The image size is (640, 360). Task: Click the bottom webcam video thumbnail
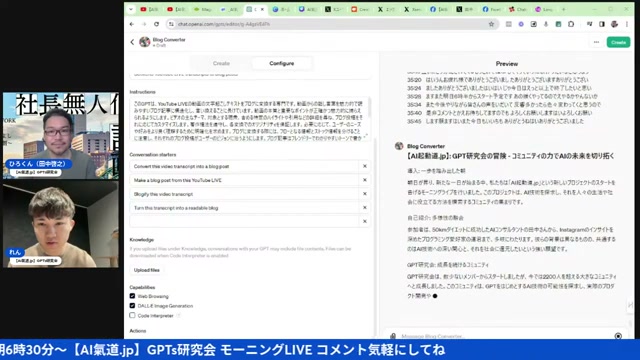61,224
